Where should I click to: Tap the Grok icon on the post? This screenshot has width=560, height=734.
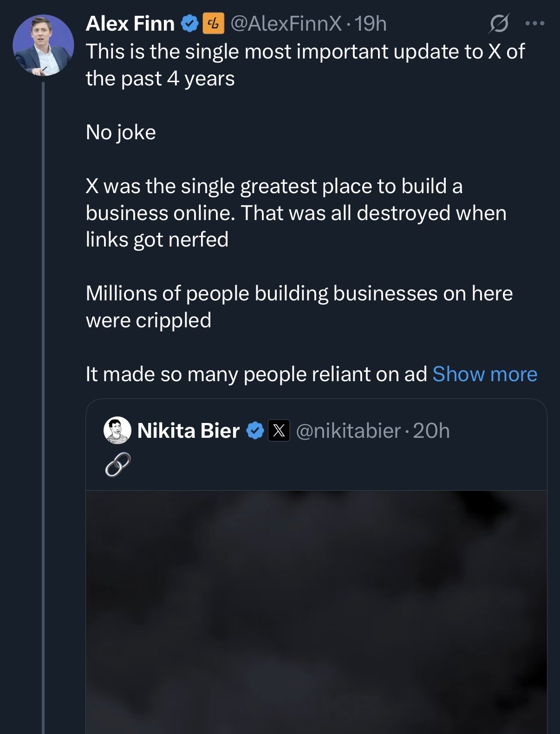pos(499,23)
